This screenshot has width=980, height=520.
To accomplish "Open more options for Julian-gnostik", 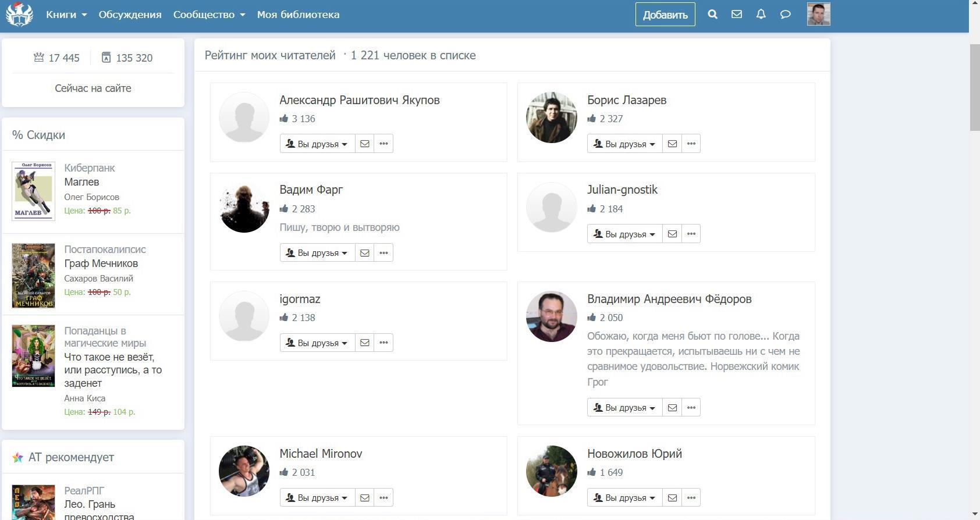I will tap(691, 234).
